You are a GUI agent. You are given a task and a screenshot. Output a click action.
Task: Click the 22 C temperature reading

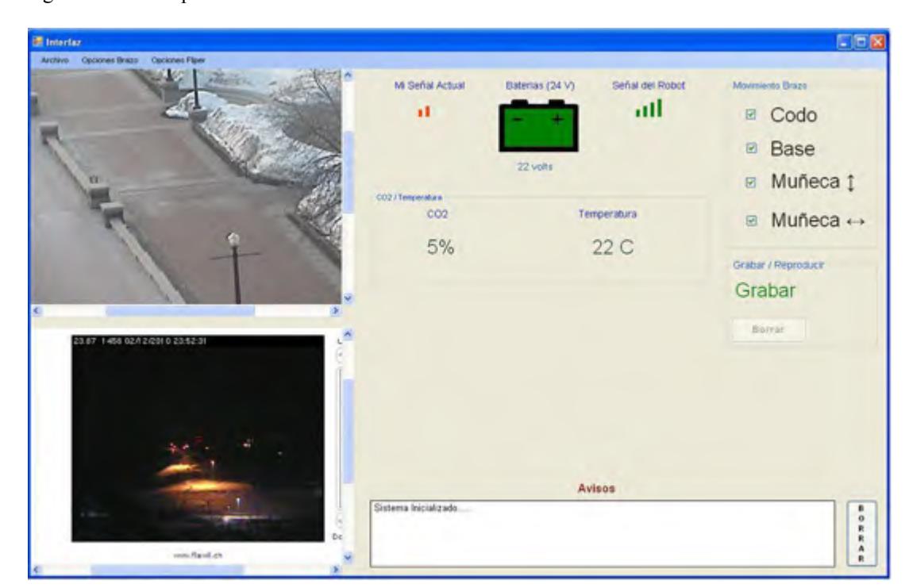tap(613, 248)
